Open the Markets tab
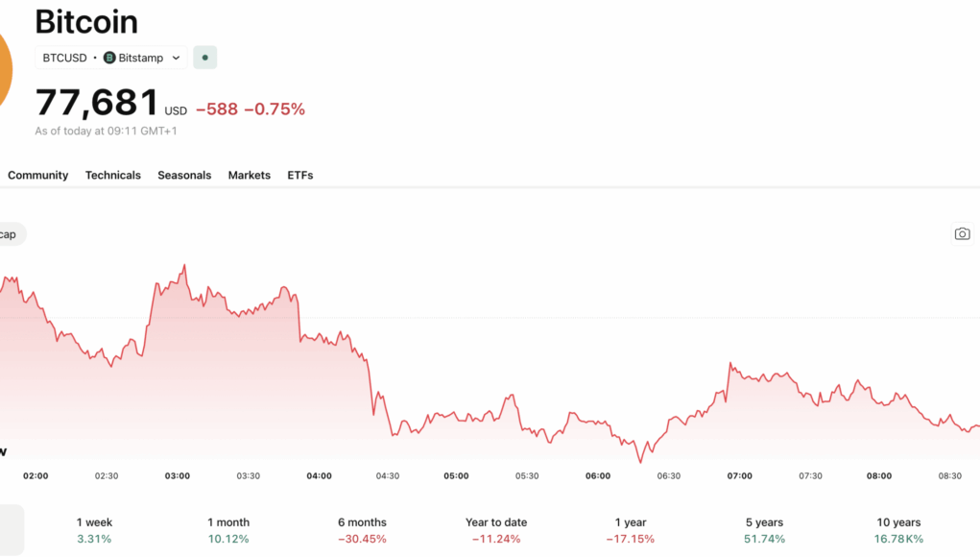This screenshot has height=557, width=980. (x=249, y=175)
